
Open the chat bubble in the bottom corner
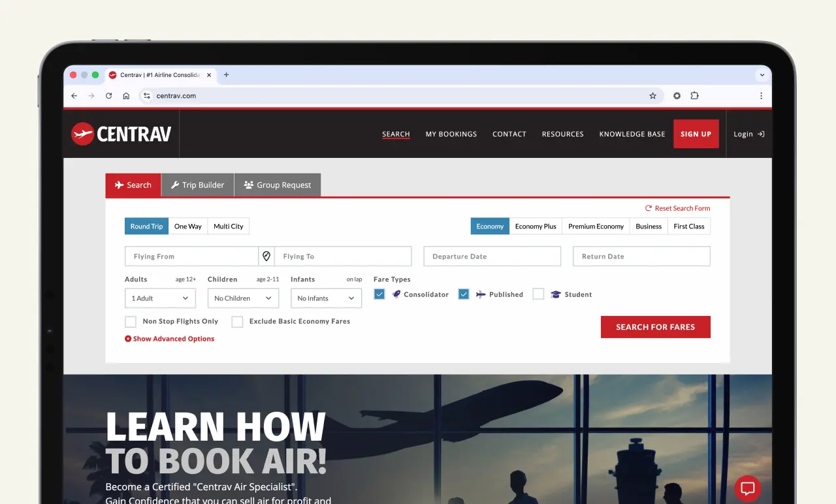click(x=747, y=488)
